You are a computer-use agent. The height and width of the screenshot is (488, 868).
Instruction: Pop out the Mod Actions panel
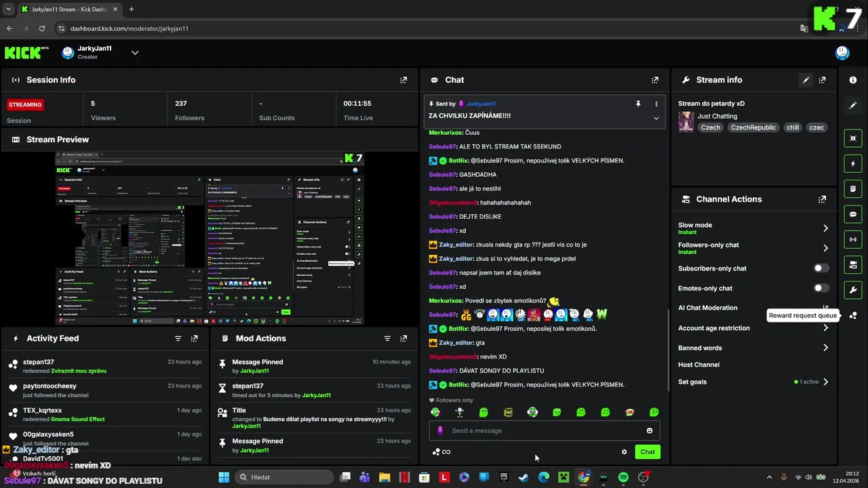click(x=403, y=338)
